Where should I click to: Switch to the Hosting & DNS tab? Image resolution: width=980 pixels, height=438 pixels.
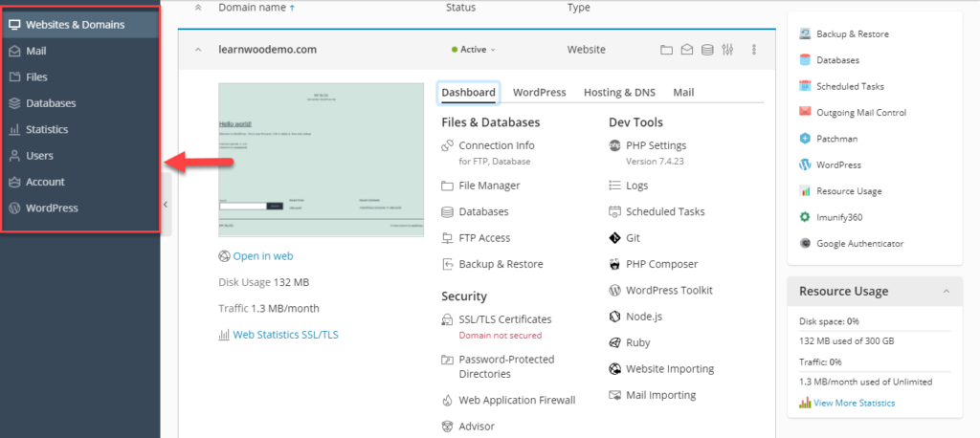619,93
